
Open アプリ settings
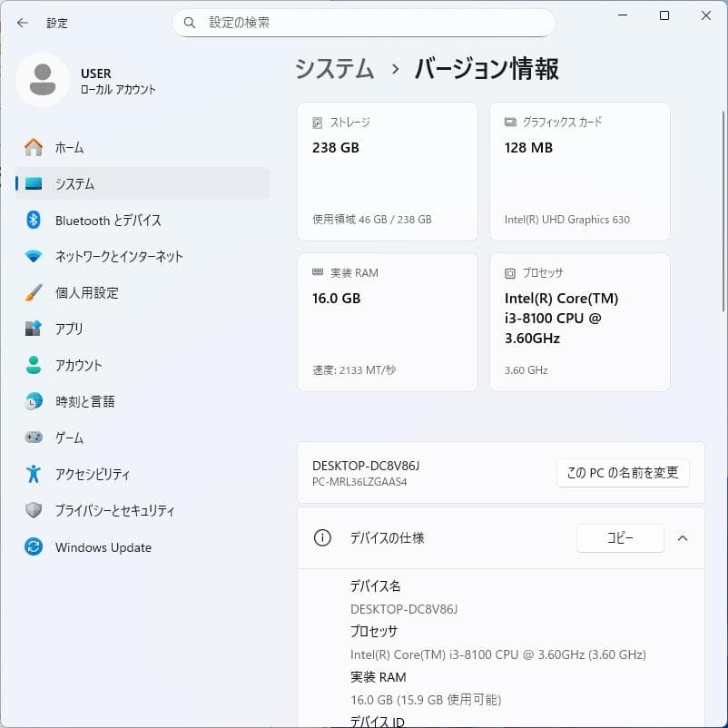point(73,329)
